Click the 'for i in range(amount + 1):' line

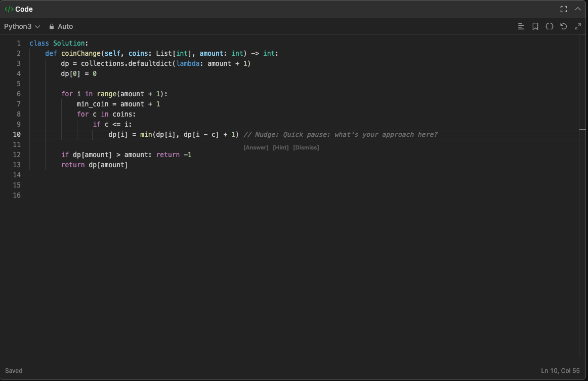click(x=114, y=94)
